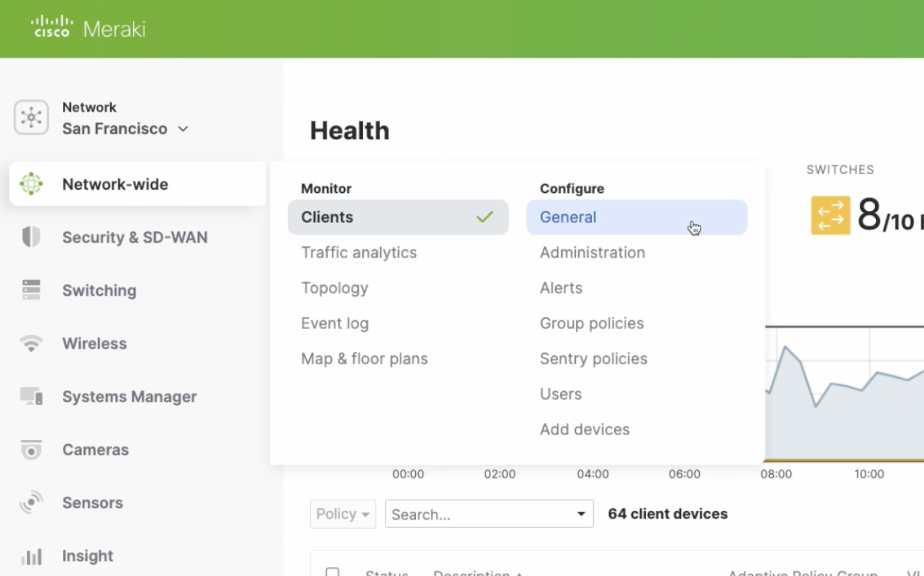Open the General configure page

568,217
